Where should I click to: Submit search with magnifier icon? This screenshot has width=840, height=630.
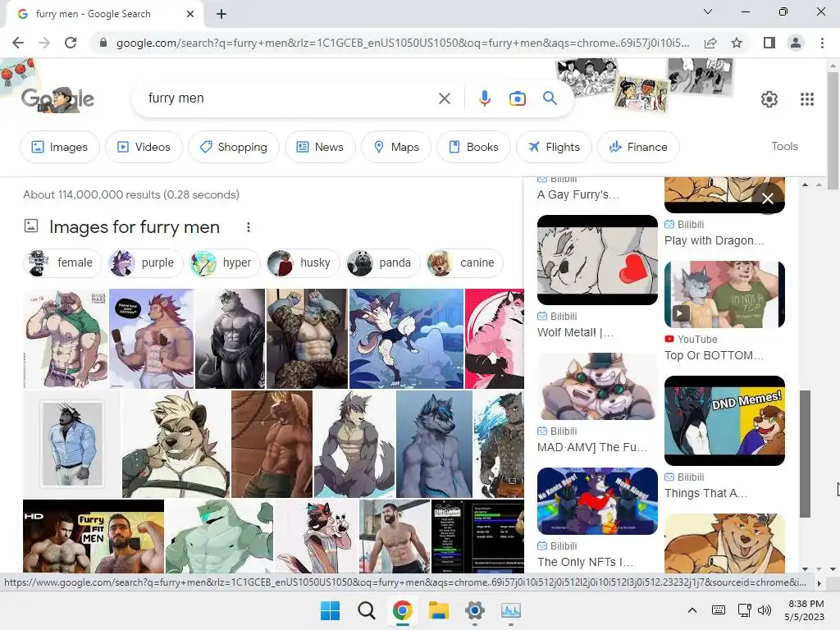click(x=550, y=98)
